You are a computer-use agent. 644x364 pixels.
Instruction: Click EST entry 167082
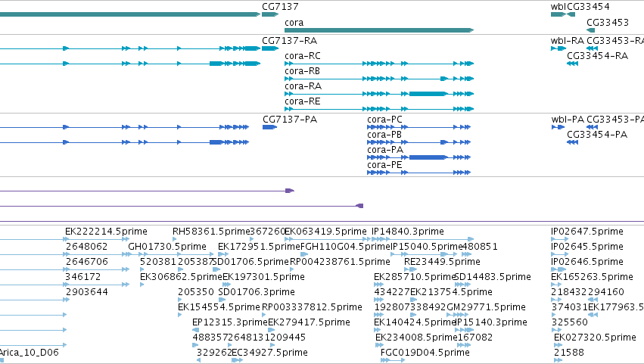point(475,338)
